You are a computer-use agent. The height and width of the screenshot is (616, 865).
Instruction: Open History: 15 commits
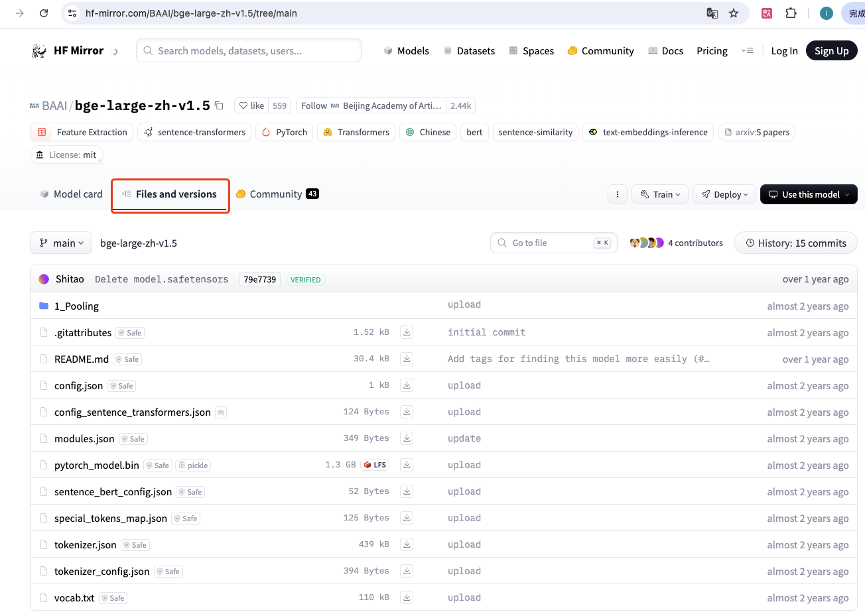[x=795, y=243]
